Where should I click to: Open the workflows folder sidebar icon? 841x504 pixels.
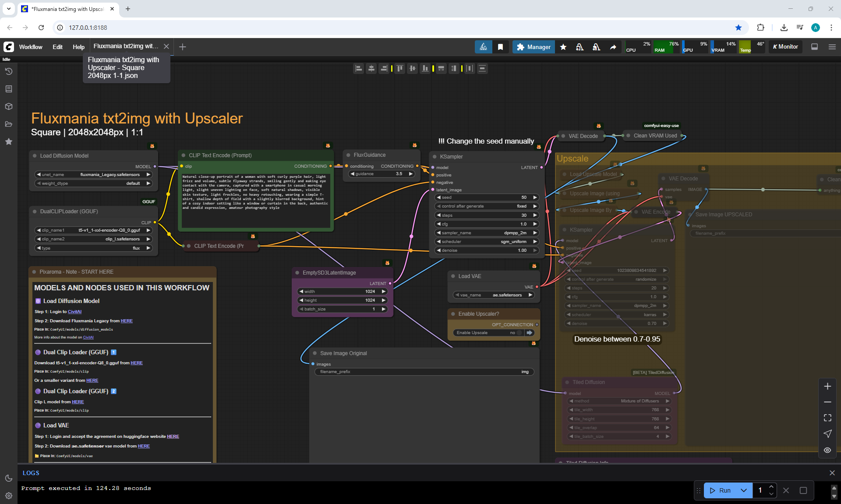click(8, 124)
